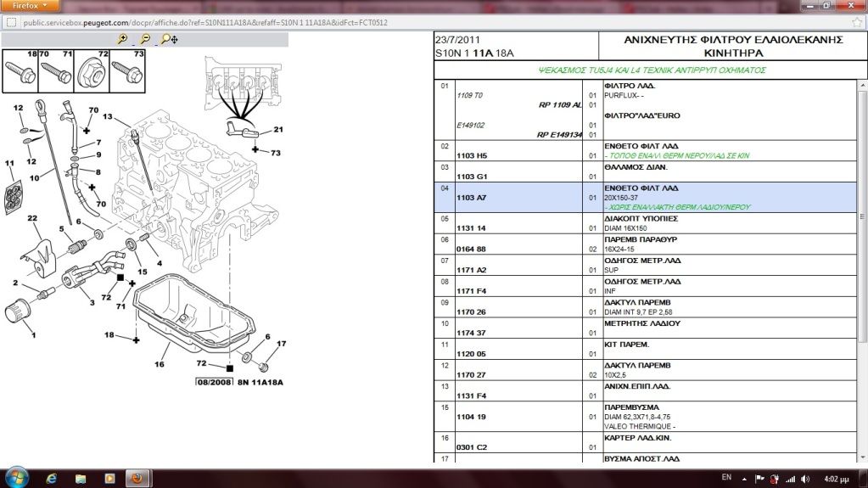Click part number 0301 C2
This screenshot has height=488, width=868.
472,447
